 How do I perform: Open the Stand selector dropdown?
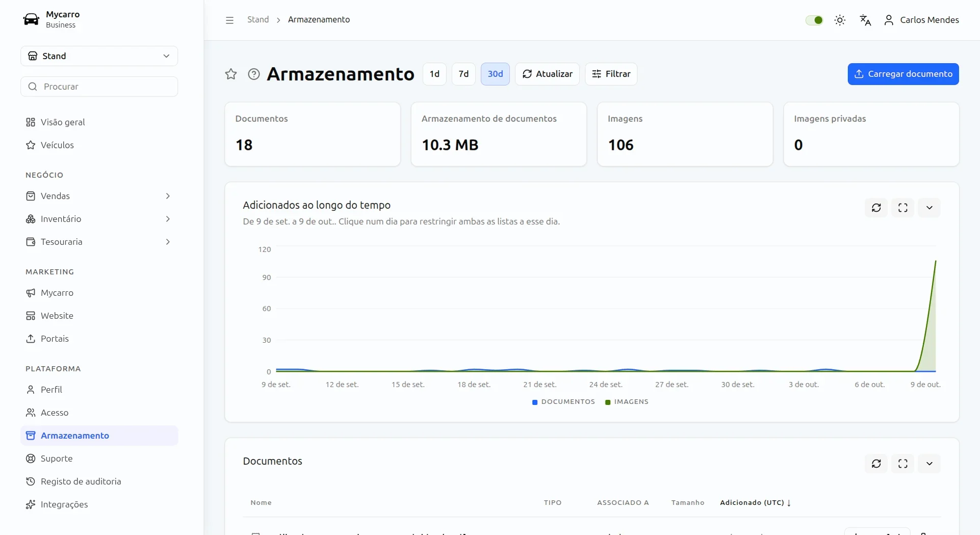99,56
